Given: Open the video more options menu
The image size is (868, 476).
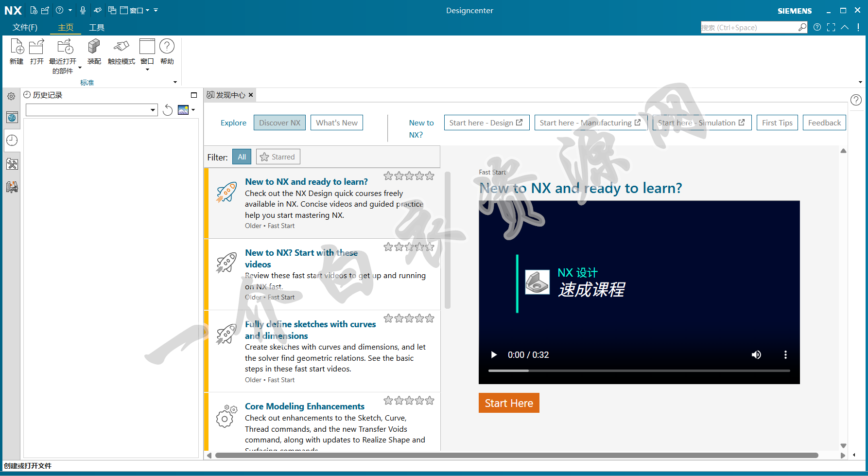Looking at the screenshot, I should tap(785, 355).
